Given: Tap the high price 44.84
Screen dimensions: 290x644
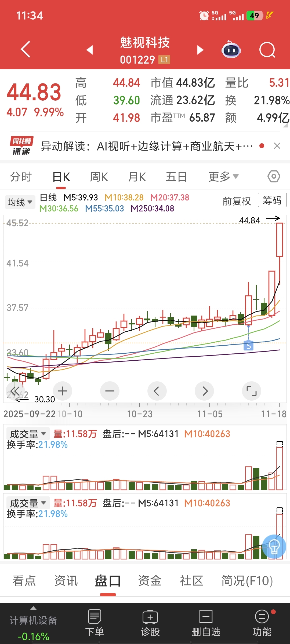Looking at the screenshot, I should (126, 83).
